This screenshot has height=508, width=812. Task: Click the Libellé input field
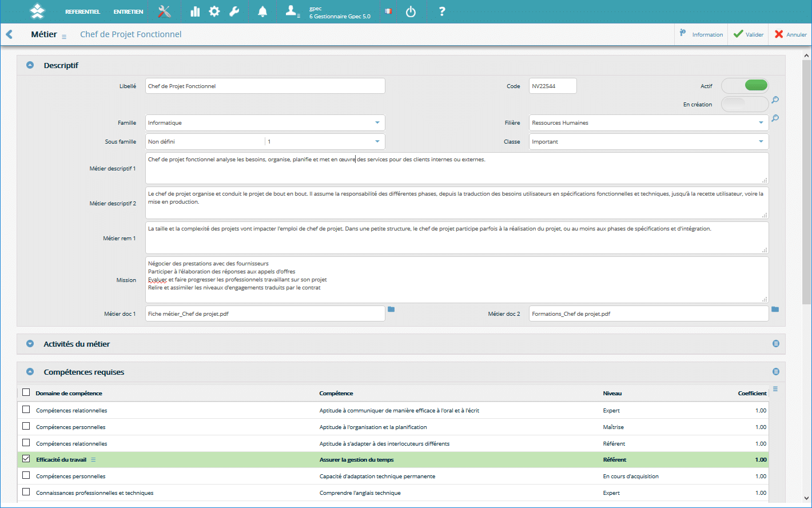coord(265,86)
